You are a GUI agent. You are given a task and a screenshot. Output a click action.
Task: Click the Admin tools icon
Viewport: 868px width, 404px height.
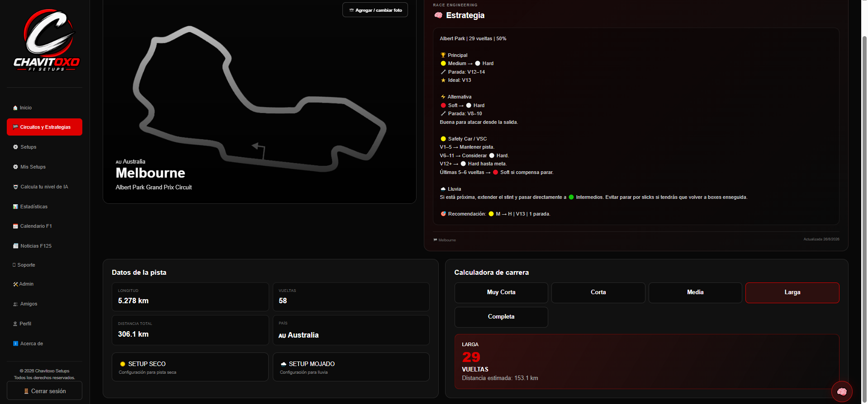pos(15,284)
